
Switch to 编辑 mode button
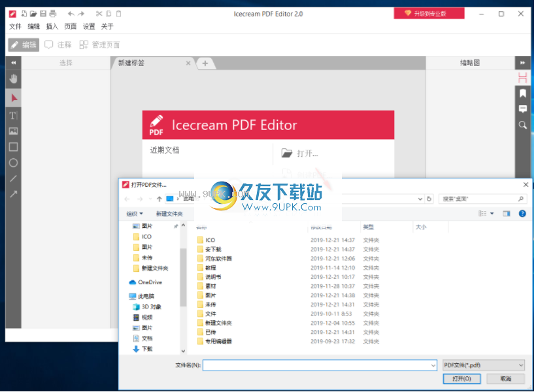click(24, 45)
